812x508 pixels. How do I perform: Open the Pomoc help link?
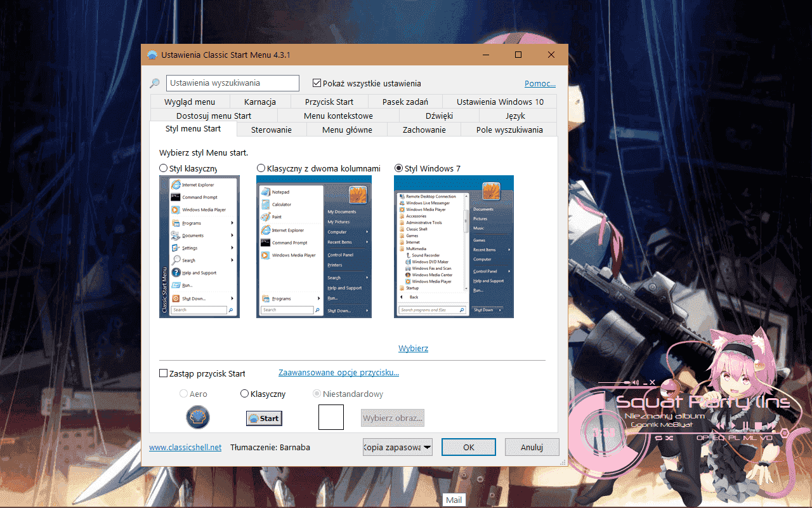(540, 83)
